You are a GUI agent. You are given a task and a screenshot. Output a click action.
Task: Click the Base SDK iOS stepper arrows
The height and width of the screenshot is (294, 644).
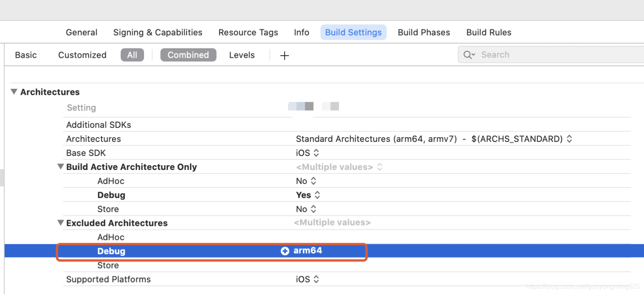[316, 153]
